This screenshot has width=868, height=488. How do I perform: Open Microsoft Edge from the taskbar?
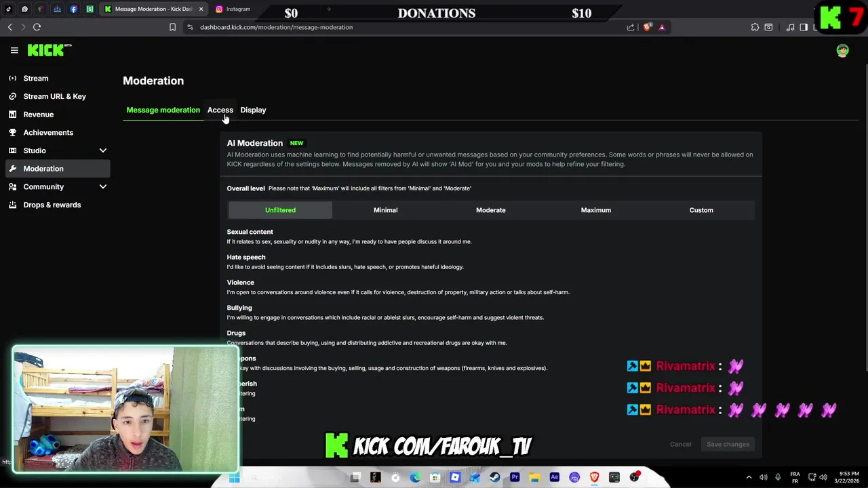(x=415, y=477)
